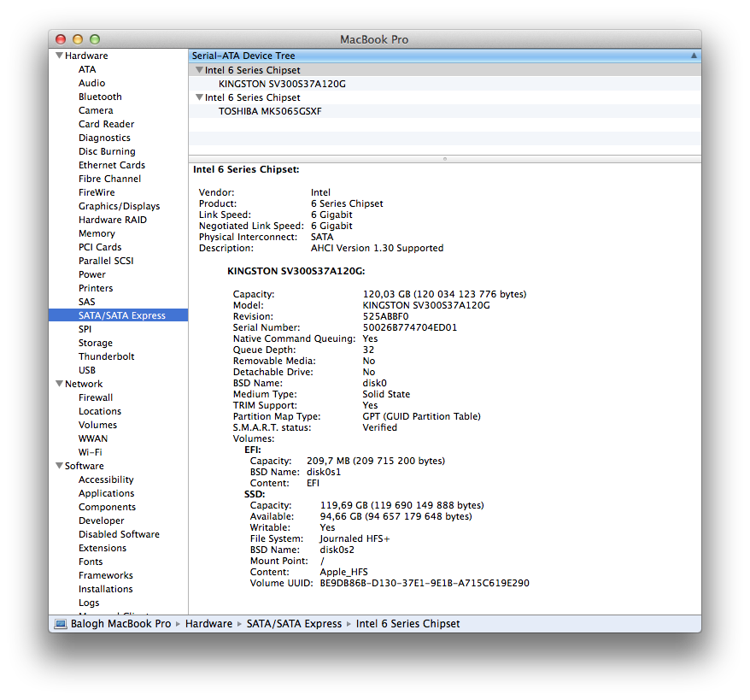Screen dimensions: 750x700
Task: Open Hardware RAID section
Action: click(x=113, y=220)
